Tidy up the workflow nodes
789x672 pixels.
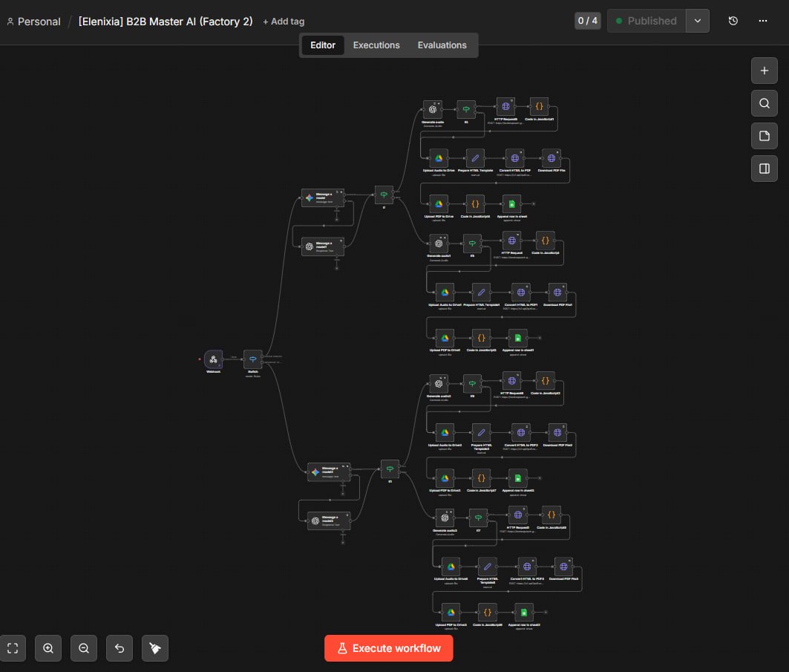[x=155, y=648]
